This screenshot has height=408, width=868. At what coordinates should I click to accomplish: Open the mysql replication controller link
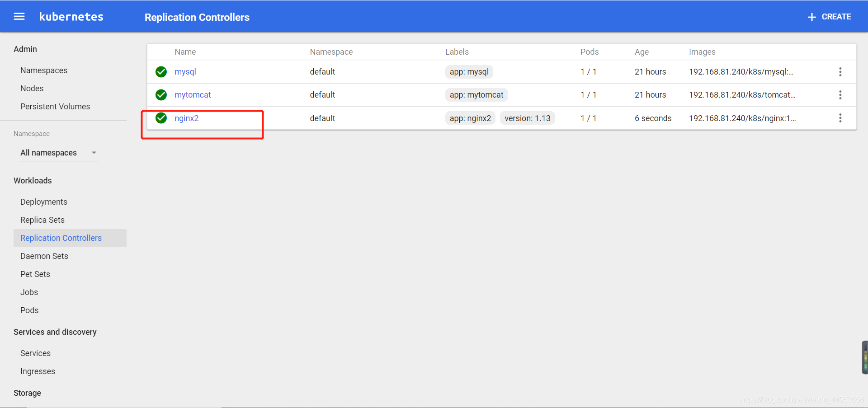pyautogui.click(x=185, y=72)
